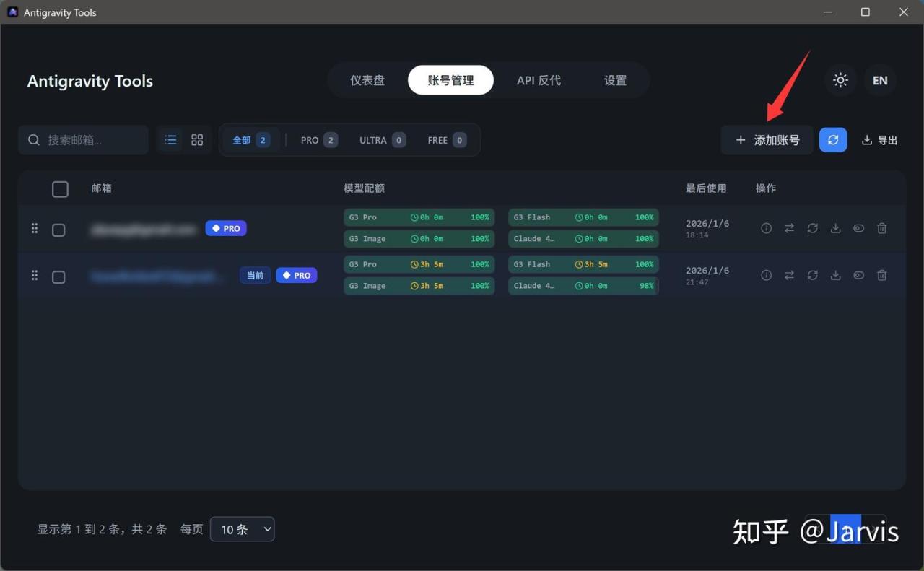
Task: Click switch-account arrows icon in first row
Action: [x=790, y=228]
